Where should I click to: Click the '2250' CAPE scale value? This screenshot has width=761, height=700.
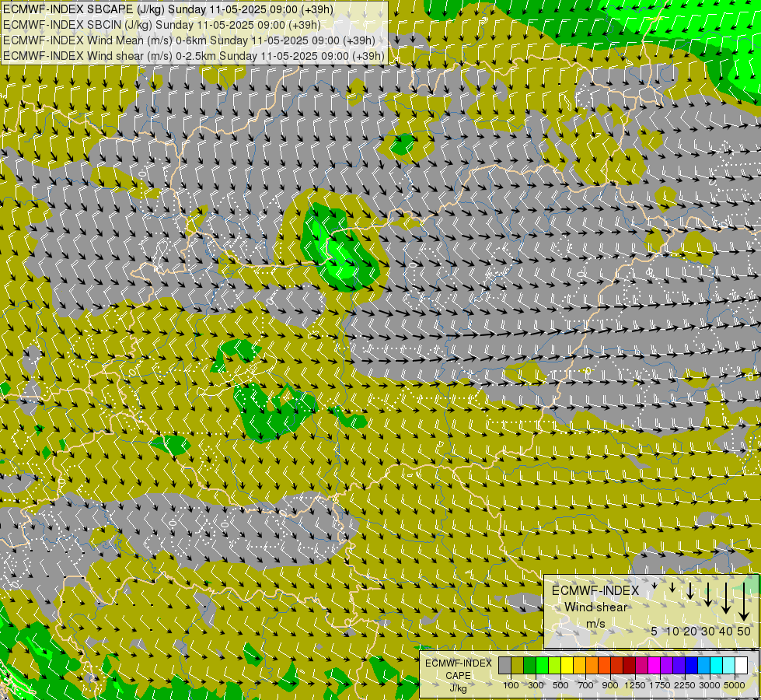tap(685, 685)
